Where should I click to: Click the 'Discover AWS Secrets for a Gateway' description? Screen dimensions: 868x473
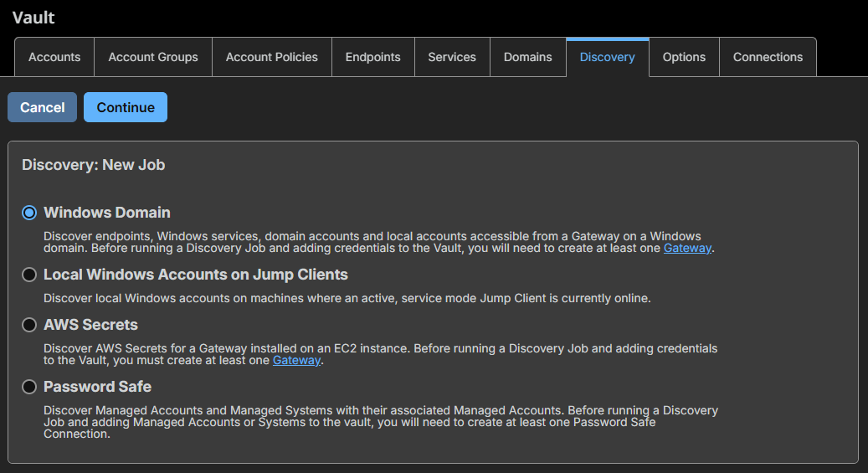[x=380, y=354]
